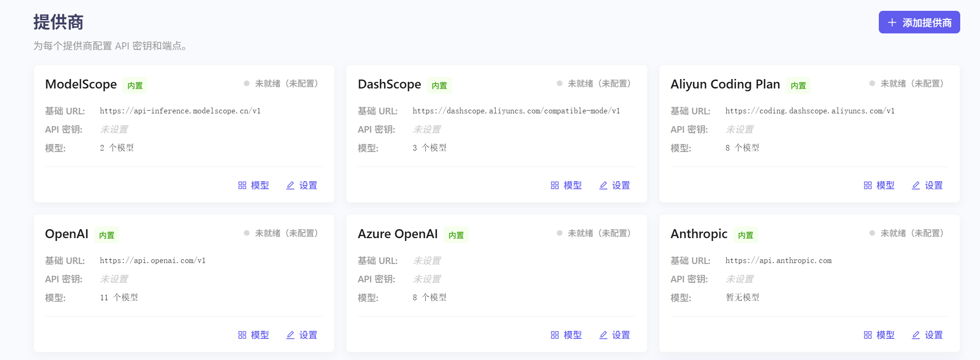Click the 添加提供商 add provider button
The image size is (980, 360).
[x=919, y=23]
